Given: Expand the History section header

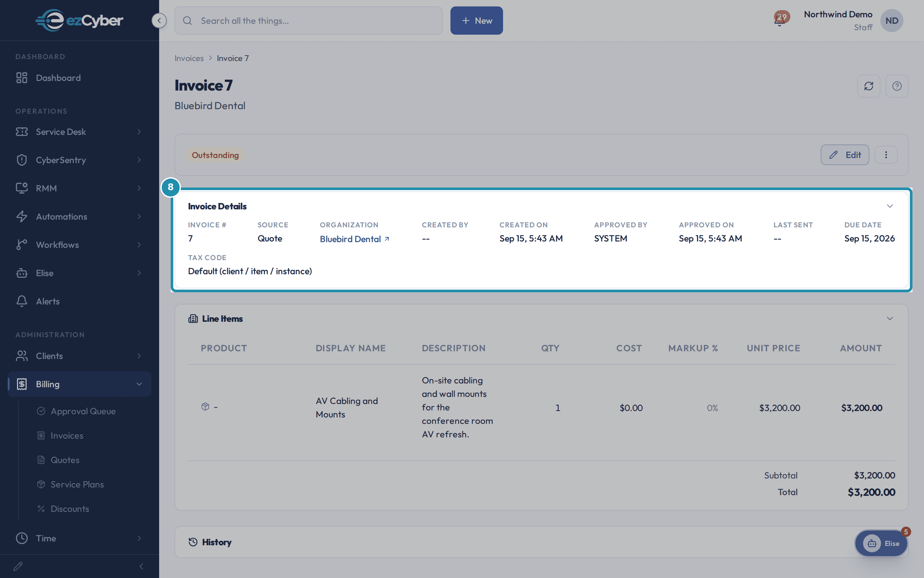Looking at the screenshot, I should [x=541, y=542].
